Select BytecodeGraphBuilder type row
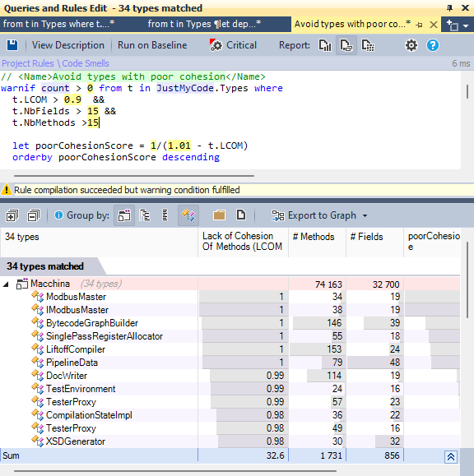The height and width of the screenshot is (476, 474). pos(230,323)
